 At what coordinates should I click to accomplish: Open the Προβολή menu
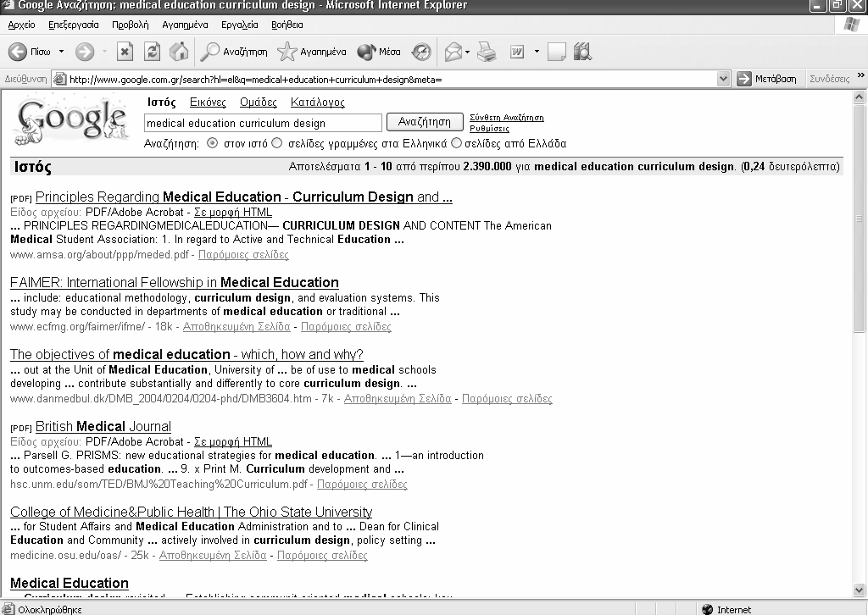130,25
